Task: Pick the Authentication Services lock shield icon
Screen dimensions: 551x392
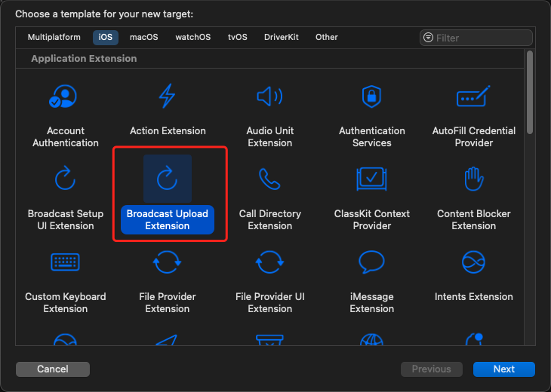Action: tap(371, 97)
